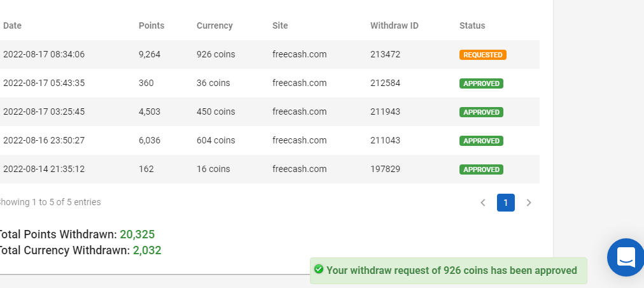The image size is (644, 288).
Task: Click the orange REQUESTED status badge
Action: tap(482, 55)
